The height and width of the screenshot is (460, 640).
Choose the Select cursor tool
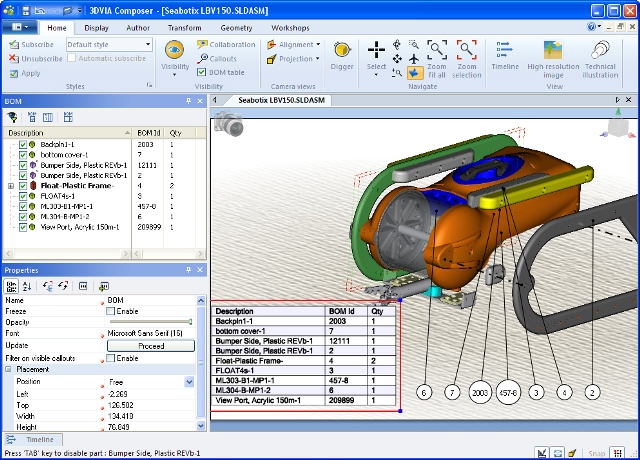[x=376, y=50]
